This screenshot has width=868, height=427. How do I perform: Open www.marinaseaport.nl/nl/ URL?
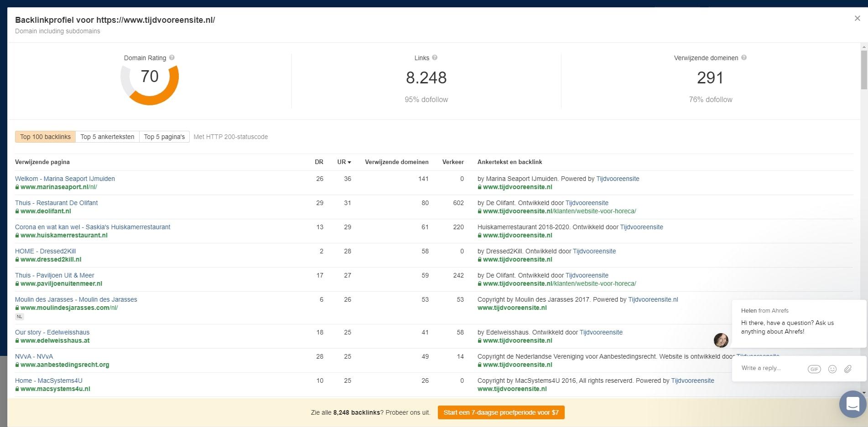coord(58,187)
